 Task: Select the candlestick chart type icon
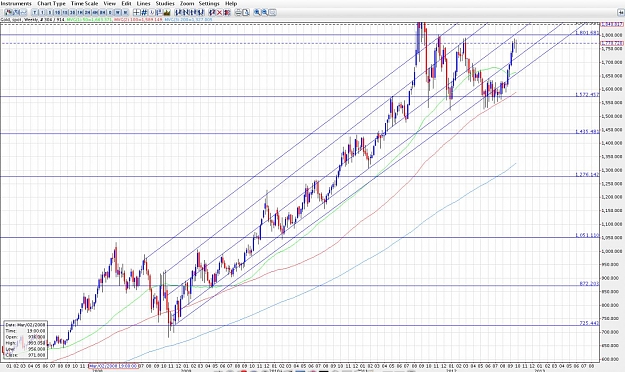click(8, 12)
